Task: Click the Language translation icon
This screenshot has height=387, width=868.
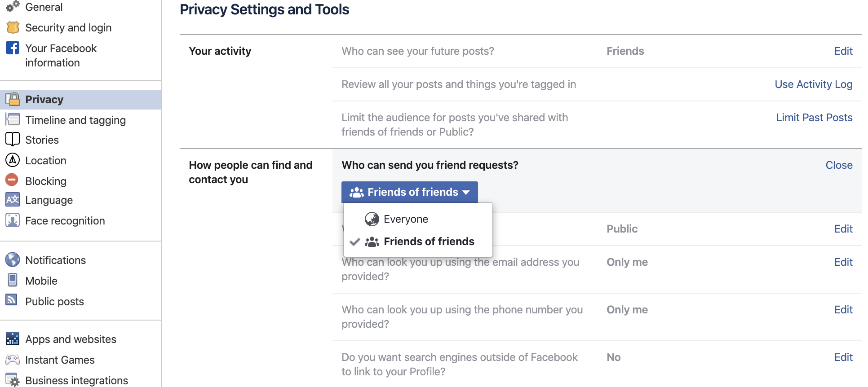Action: [13, 200]
